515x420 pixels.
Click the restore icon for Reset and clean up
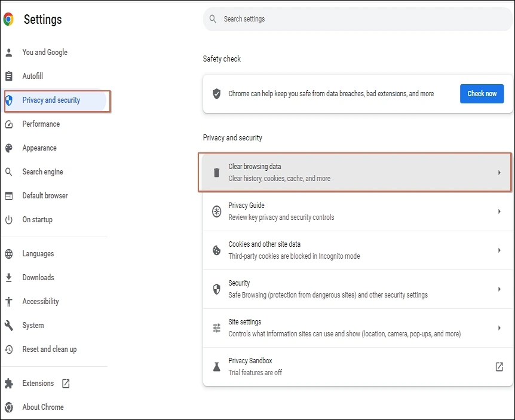9,350
